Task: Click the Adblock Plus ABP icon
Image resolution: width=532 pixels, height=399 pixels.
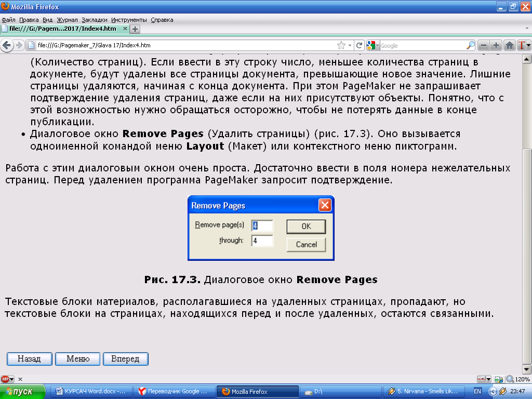Action: tap(5, 379)
